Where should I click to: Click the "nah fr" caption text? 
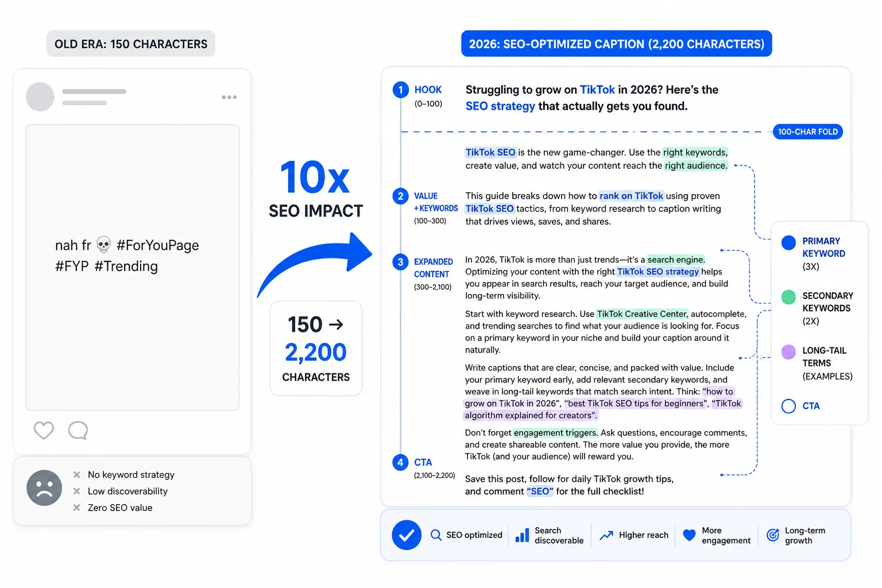click(73, 245)
